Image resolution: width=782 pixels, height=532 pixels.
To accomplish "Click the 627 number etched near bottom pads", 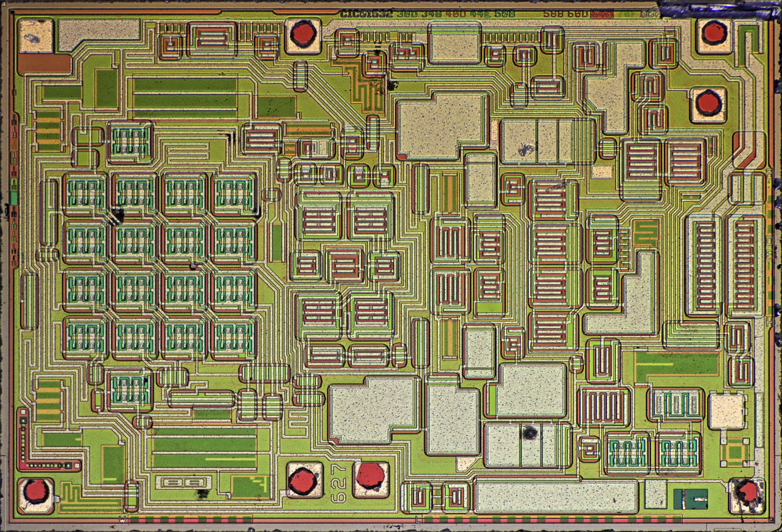I will coord(340,482).
